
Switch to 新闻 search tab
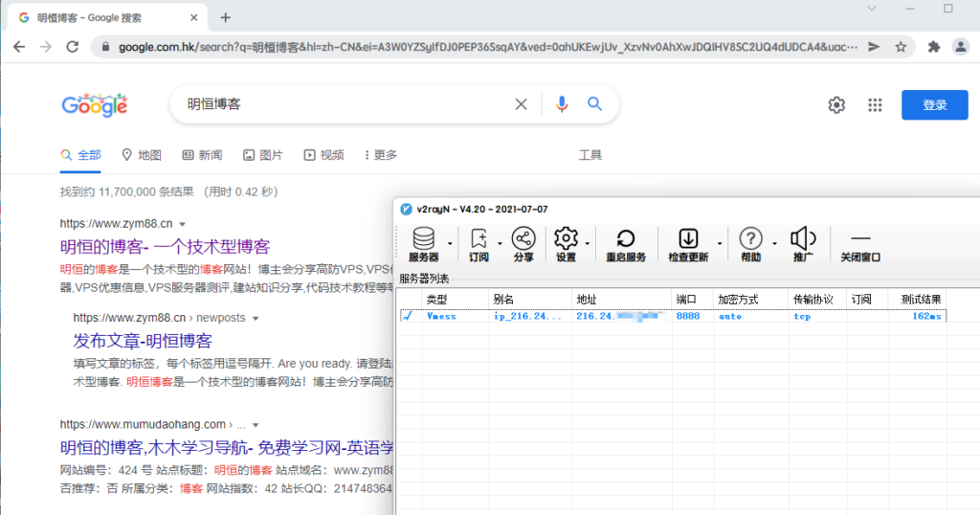coord(203,155)
